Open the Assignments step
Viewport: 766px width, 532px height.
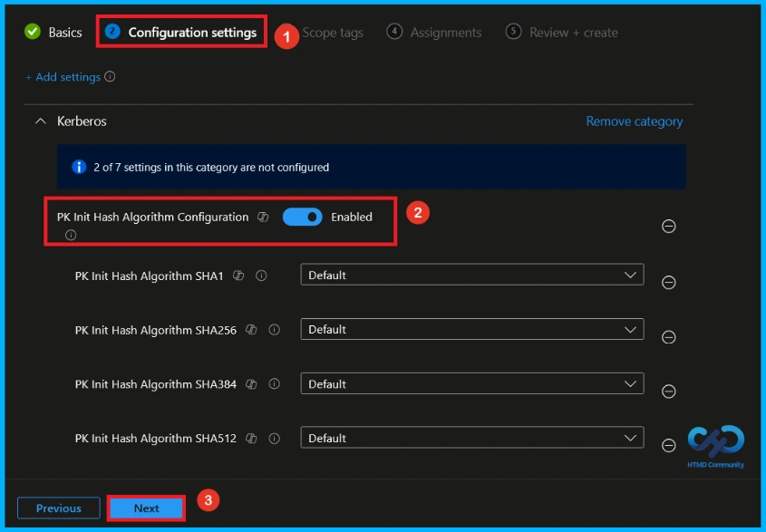[434, 33]
